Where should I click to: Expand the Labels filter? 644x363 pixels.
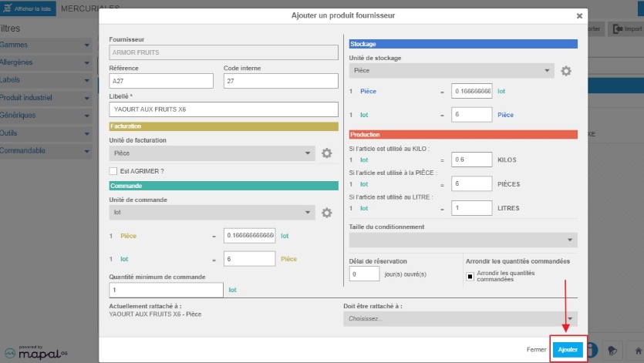point(46,80)
